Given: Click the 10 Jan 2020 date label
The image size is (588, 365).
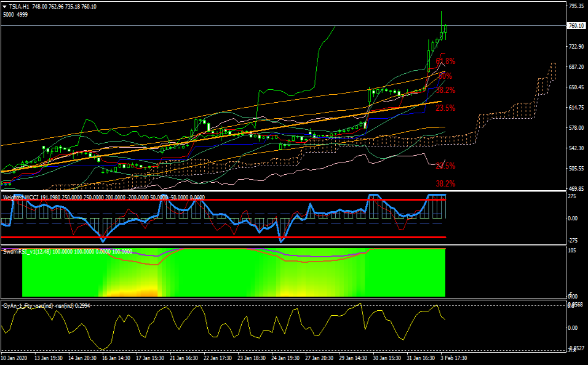Looking at the screenshot, I should point(14,358).
